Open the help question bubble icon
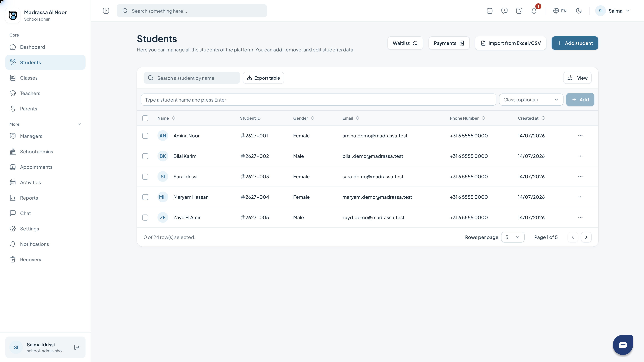Image resolution: width=644 pixels, height=362 pixels. [504, 11]
